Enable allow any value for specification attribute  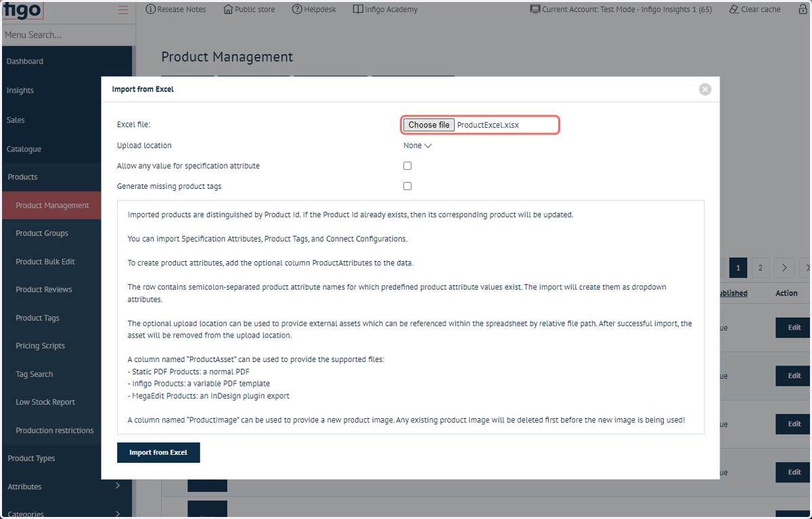click(407, 166)
